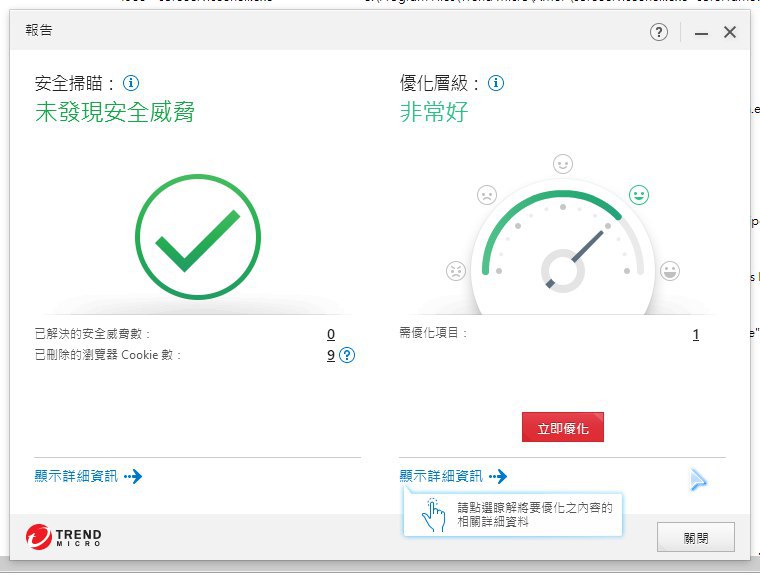Click help icon next to cookie count

click(347, 355)
